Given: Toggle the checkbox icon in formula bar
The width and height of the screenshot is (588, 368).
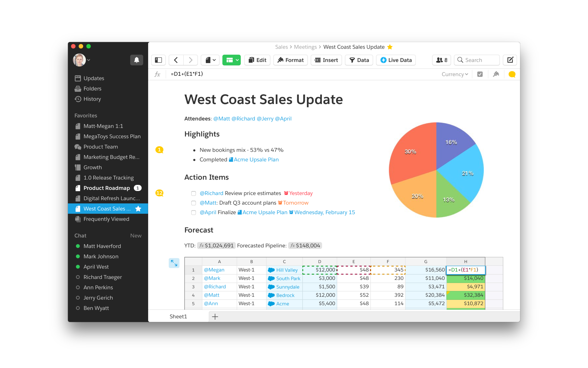Looking at the screenshot, I should 480,74.
